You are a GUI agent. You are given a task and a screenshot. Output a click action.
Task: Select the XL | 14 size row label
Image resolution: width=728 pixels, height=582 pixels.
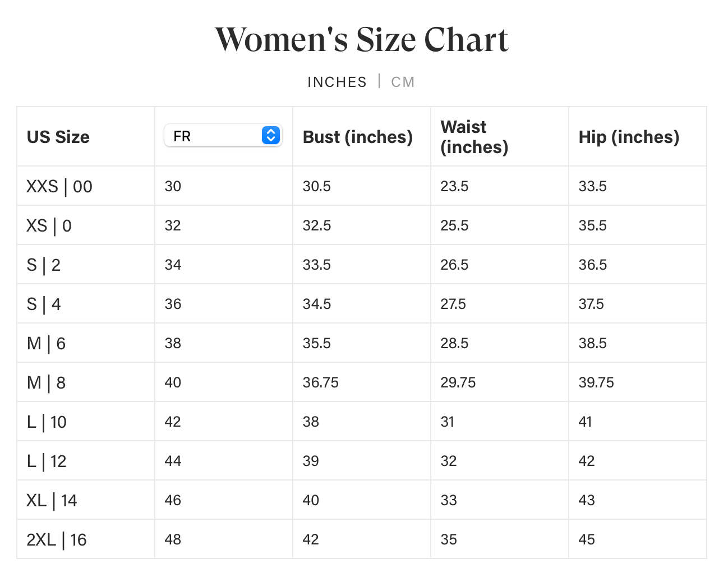tap(52, 500)
